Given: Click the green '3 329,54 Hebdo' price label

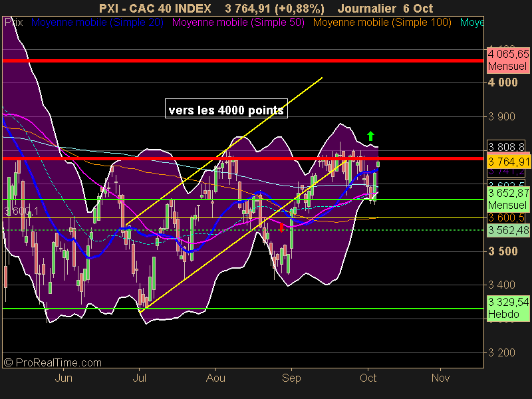Looking at the screenshot, I should tap(508, 308).
